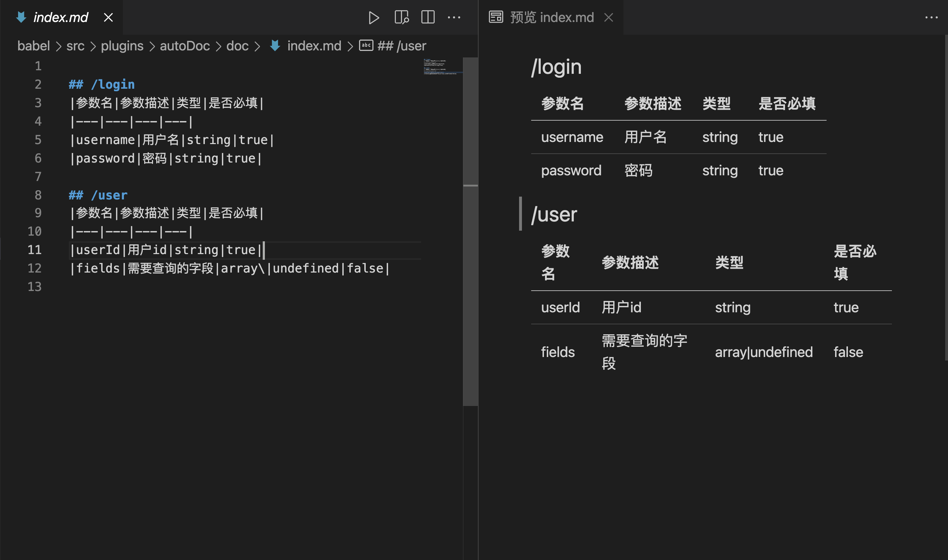Open editor more actions ellipsis menu
This screenshot has width=948, height=560.
coord(454,17)
